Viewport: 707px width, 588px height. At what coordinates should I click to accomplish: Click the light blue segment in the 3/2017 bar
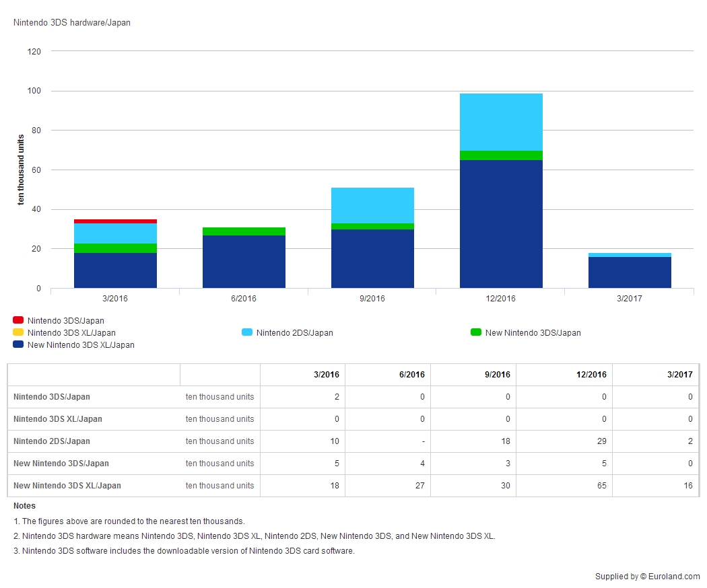(x=630, y=255)
